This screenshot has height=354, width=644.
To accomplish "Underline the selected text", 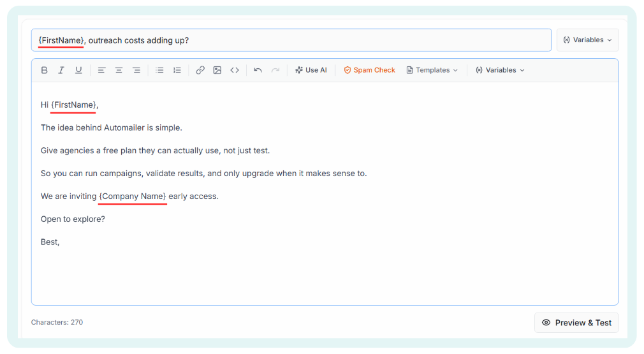I will coord(78,70).
